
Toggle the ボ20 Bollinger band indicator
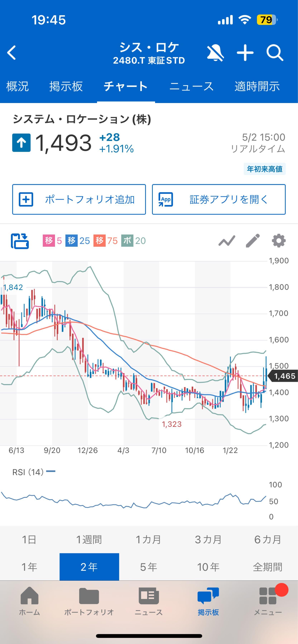(x=133, y=241)
